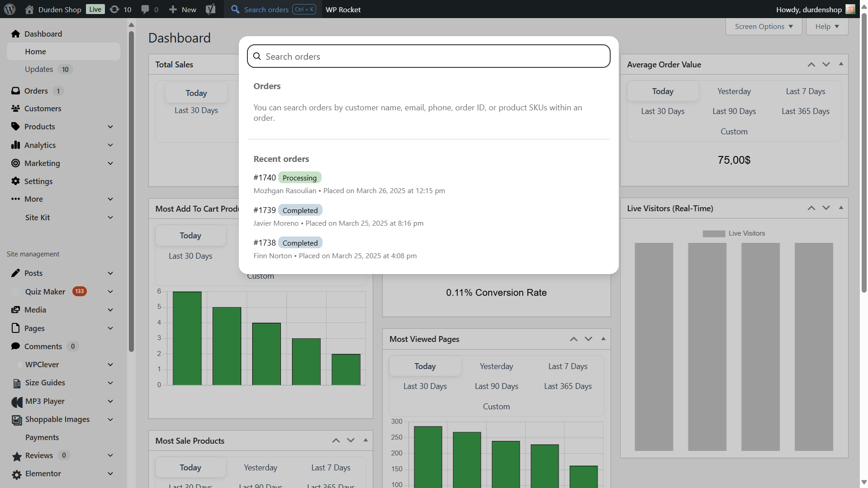Click the sidebar menu scrollbar
868x488 pixels.
point(131,190)
